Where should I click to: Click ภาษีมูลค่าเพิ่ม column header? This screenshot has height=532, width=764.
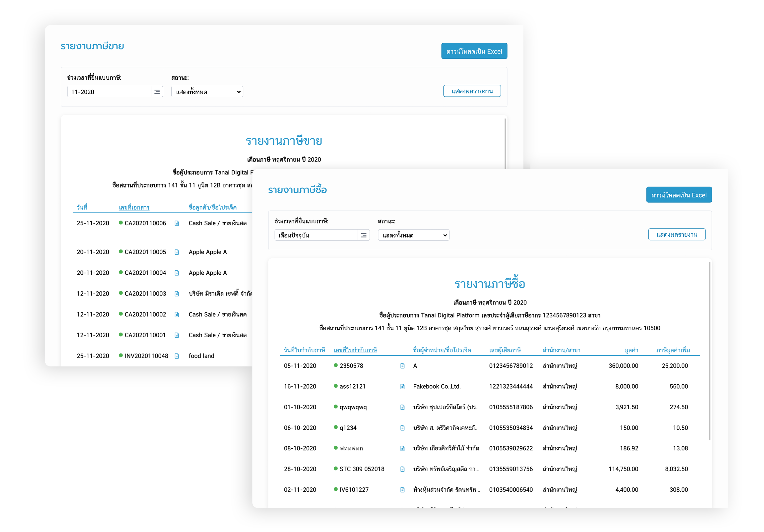click(673, 350)
